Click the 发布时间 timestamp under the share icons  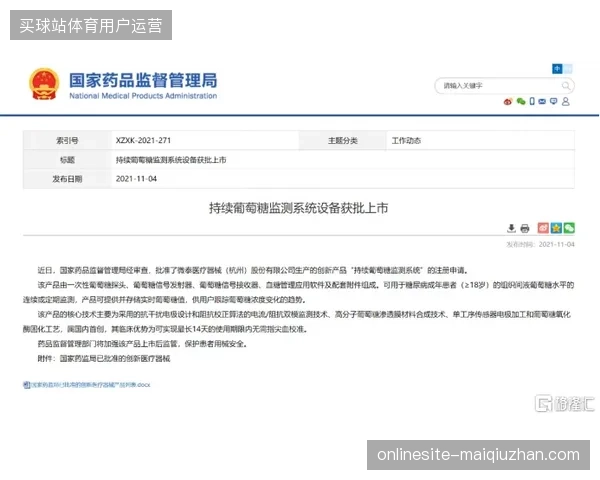540,245
